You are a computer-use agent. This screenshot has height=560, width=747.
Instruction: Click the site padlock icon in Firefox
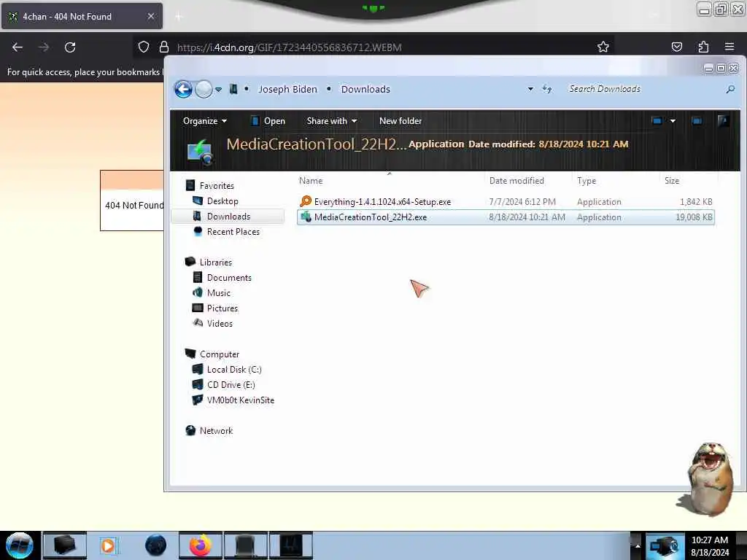pos(164,47)
